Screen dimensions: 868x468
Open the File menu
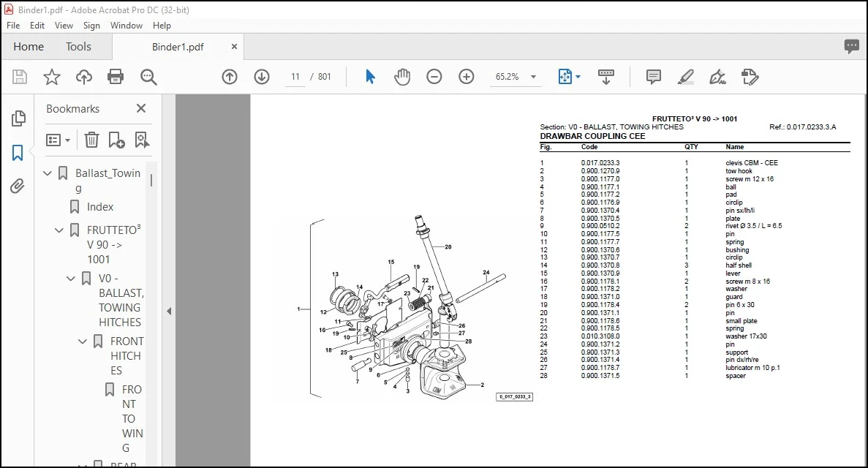[x=13, y=26]
